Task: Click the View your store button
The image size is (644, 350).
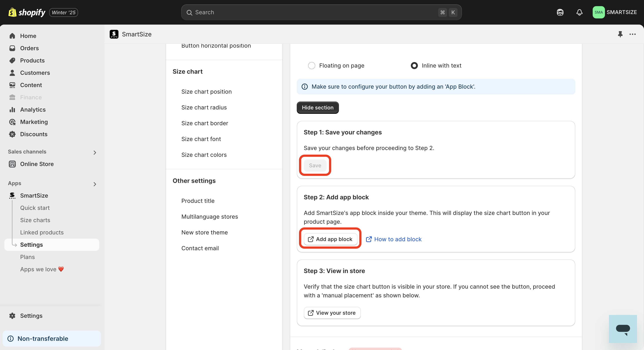Action: click(x=332, y=313)
